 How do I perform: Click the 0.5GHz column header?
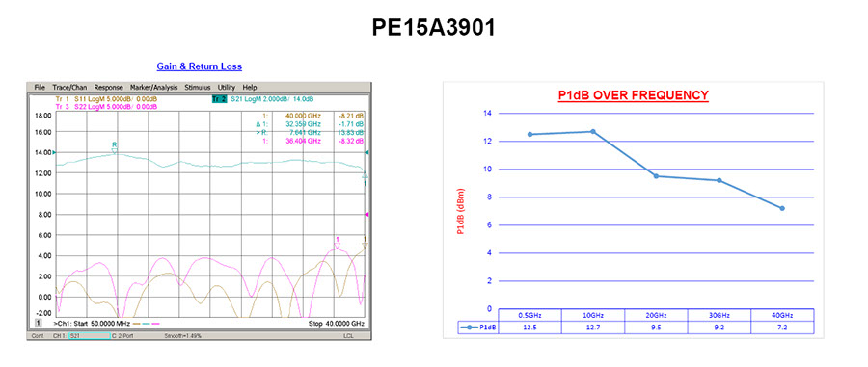point(529,316)
